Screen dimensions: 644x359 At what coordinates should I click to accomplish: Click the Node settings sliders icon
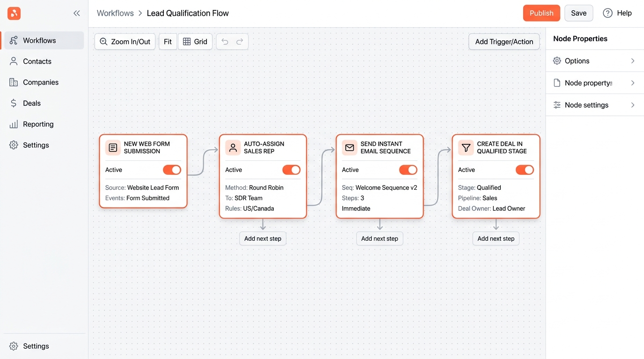[557, 105]
